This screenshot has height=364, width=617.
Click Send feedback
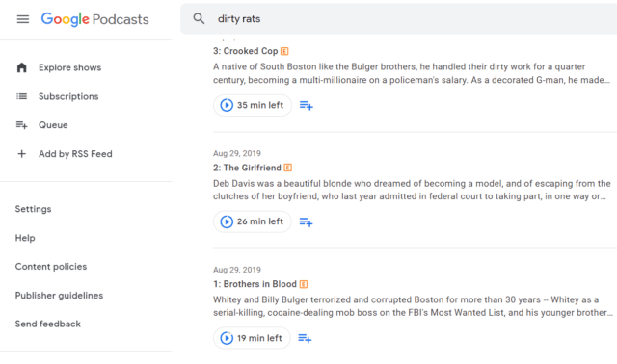coord(47,324)
